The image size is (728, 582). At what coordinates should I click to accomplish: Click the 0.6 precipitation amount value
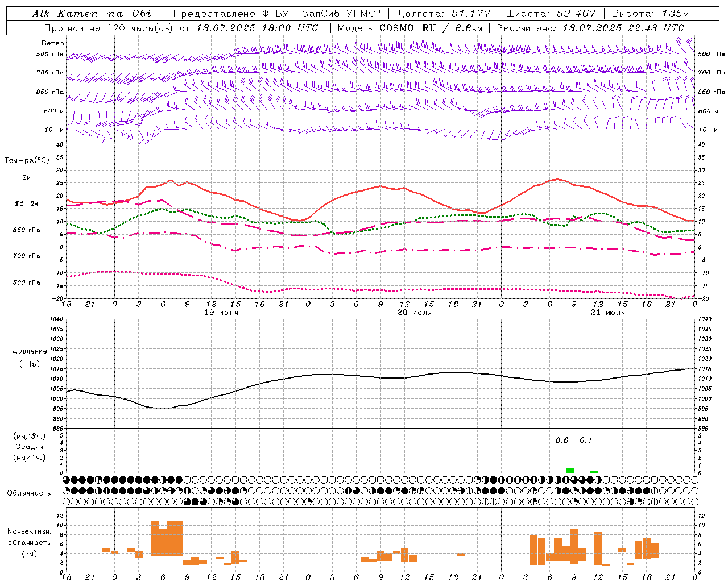(x=562, y=440)
